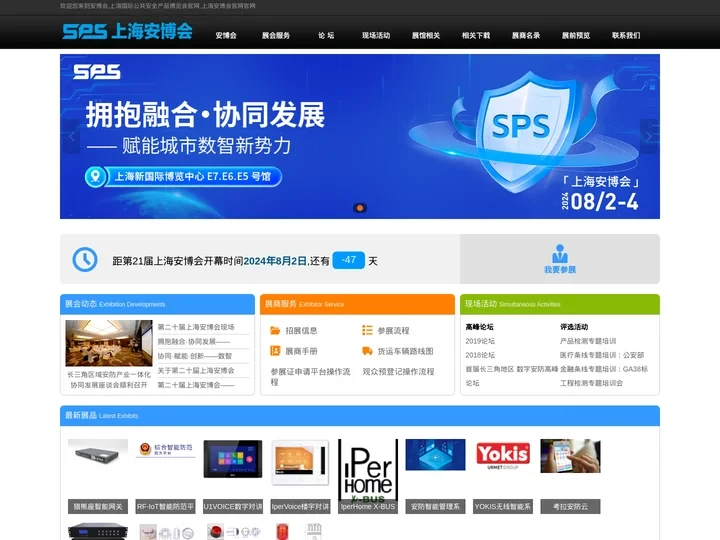Open the 安防智能管理系 product image
Image resolution: width=720 pixels, height=540 pixels.
[x=435, y=455]
